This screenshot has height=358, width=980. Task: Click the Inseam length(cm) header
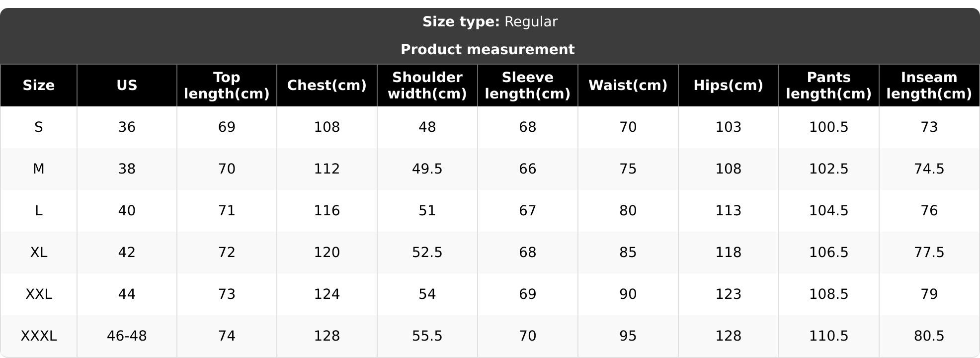(x=929, y=86)
